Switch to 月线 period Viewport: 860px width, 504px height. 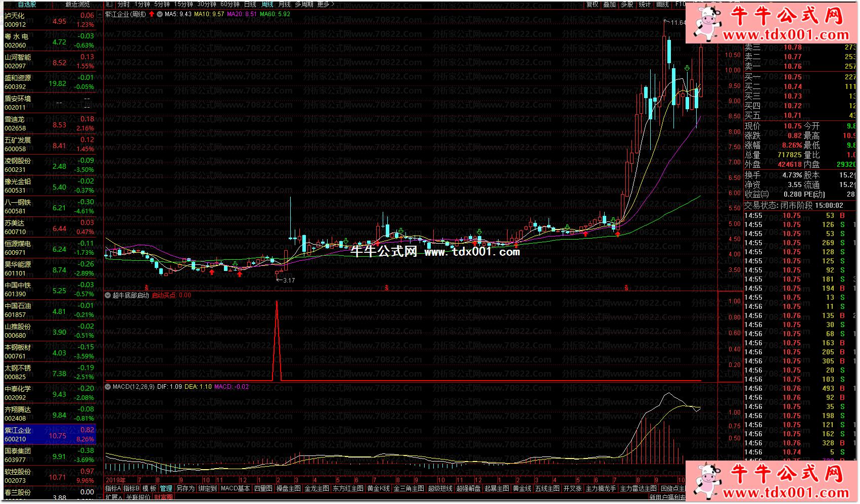(285, 5)
